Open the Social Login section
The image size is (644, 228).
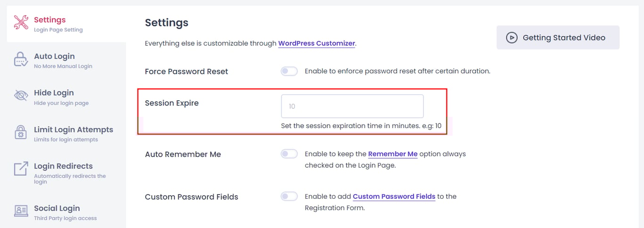tap(57, 209)
